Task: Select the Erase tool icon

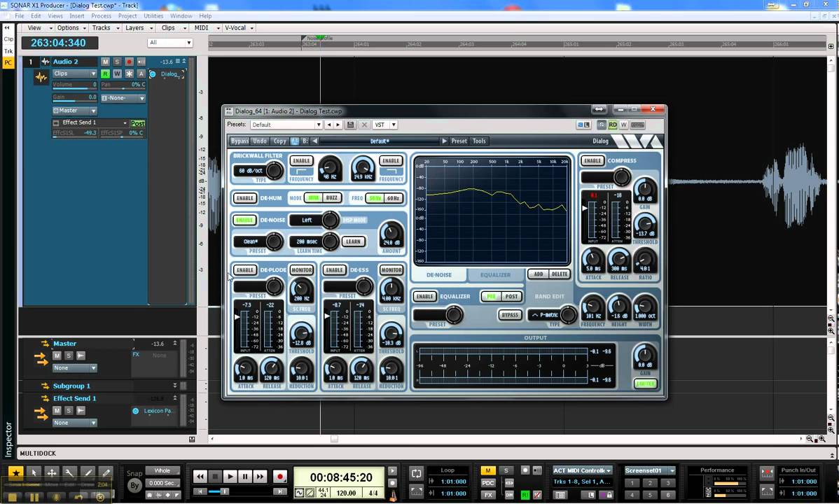Action: pyautogui.click(x=106, y=473)
